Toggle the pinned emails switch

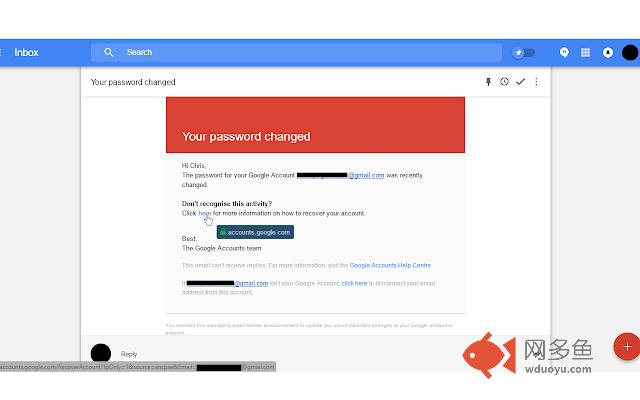pyautogui.click(x=523, y=52)
